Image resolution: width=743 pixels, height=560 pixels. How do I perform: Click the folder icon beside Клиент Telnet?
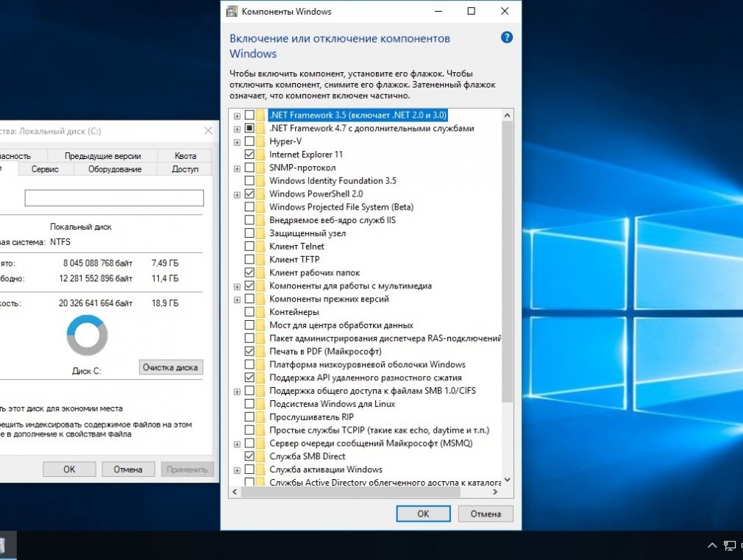260,247
